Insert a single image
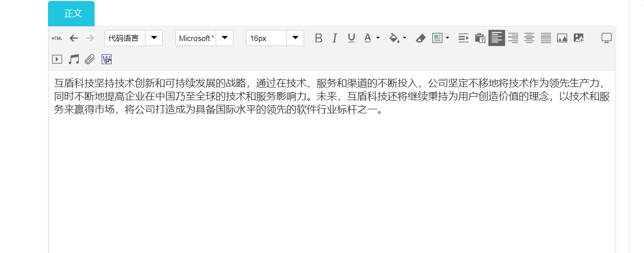 click(562, 38)
